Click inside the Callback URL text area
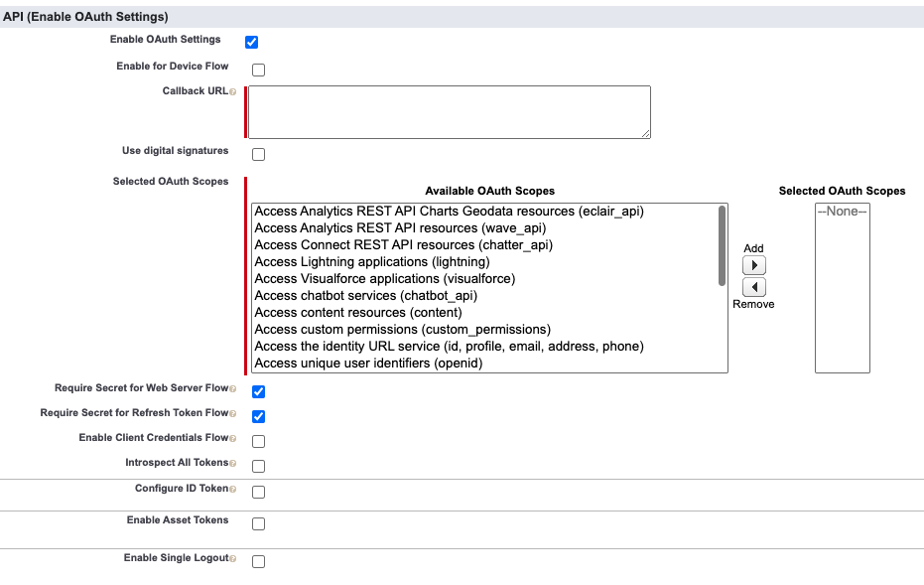This screenshot has height=585, width=924. coord(449,111)
